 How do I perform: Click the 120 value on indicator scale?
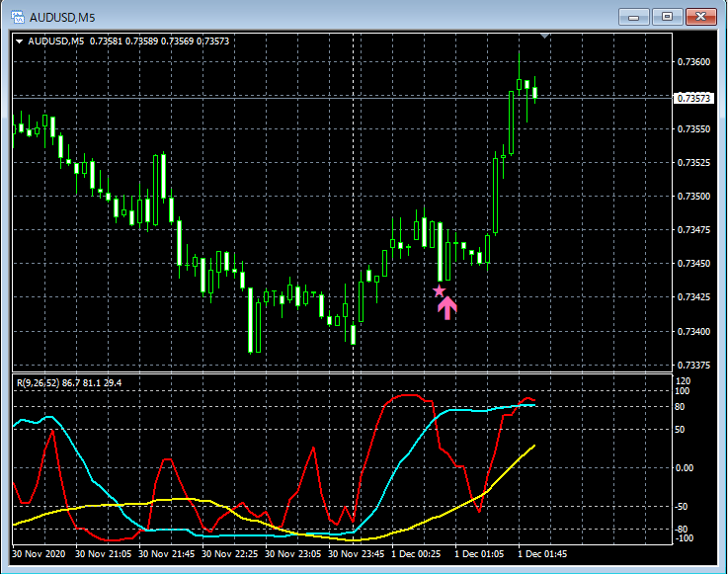tap(683, 380)
